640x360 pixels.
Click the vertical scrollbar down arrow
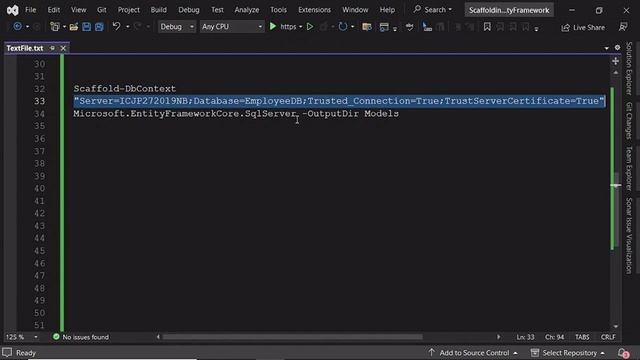[616, 327]
